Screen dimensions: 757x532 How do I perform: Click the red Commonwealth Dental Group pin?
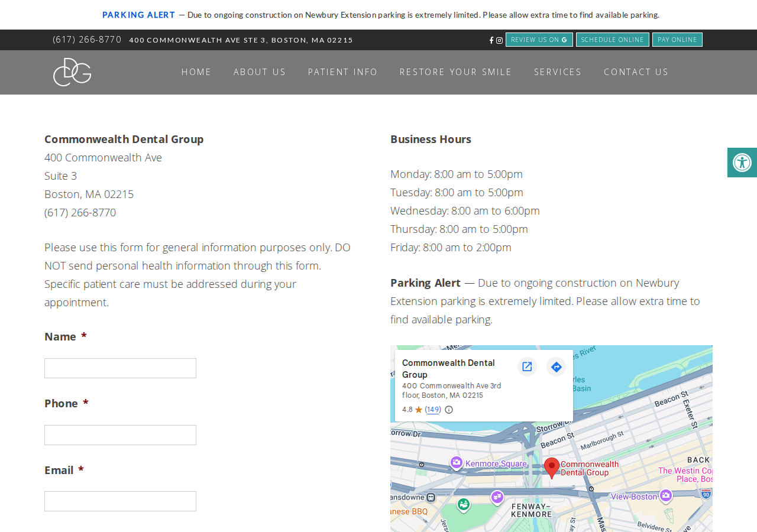pyautogui.click(x=552, y=468)
